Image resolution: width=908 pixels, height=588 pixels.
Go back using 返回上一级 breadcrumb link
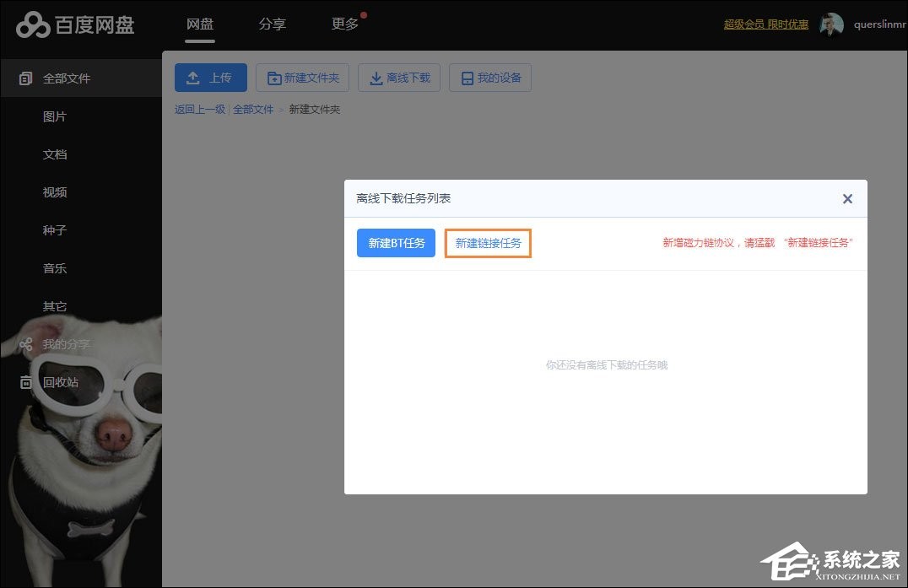(199, 109)
